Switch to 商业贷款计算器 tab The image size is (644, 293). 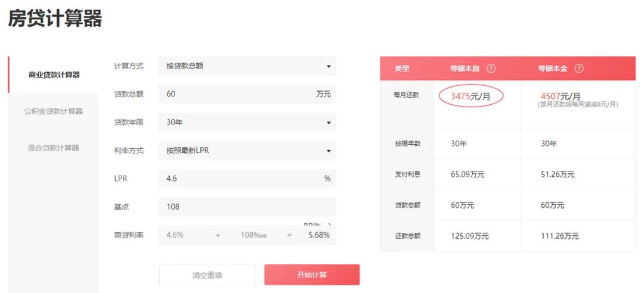click(x=54, y=75)
